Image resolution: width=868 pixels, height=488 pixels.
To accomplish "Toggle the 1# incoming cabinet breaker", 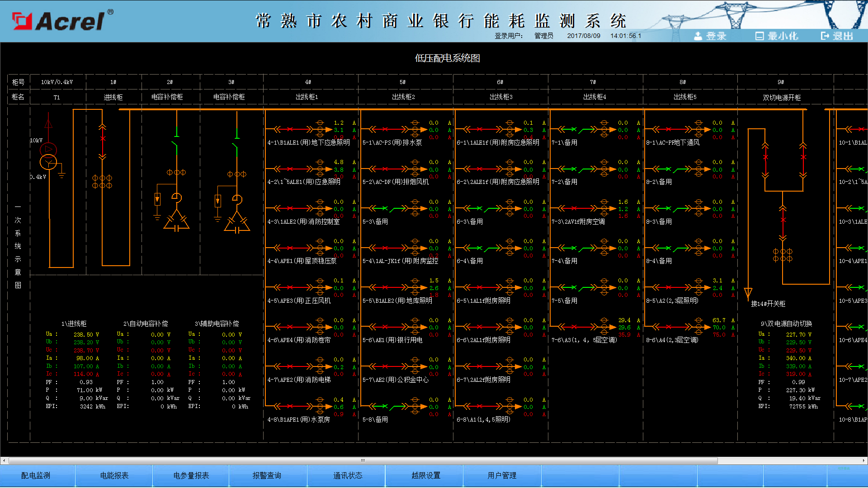I will pyautogui.click(x=103, y=138).
